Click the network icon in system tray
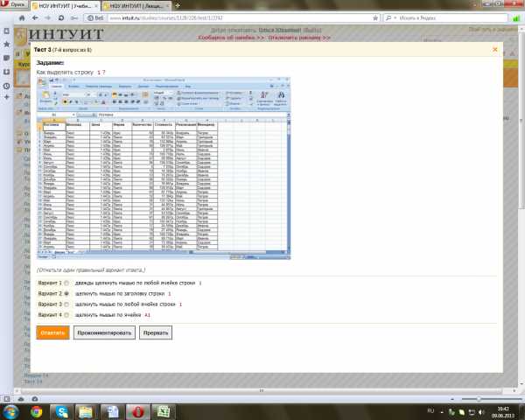 (472, 412)
